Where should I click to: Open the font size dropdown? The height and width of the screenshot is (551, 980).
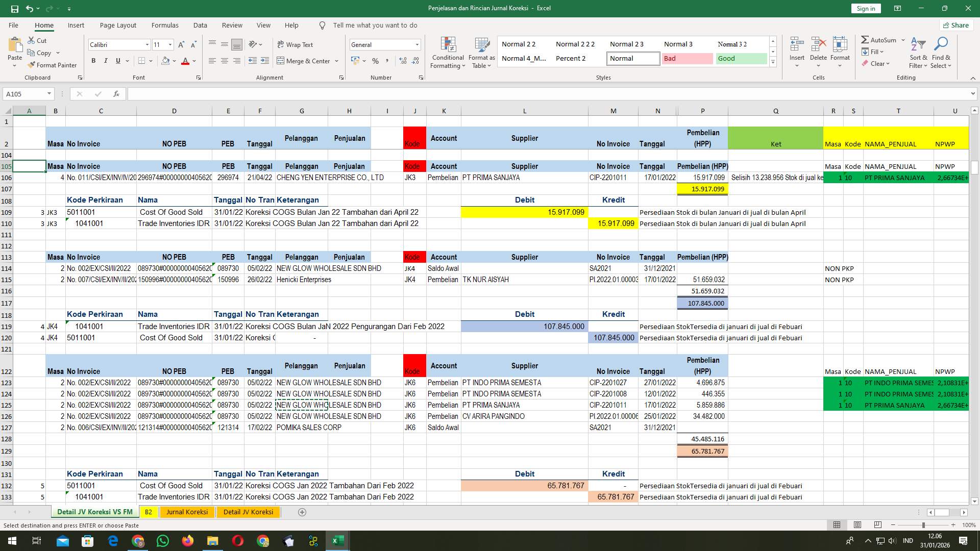[169, 44]
